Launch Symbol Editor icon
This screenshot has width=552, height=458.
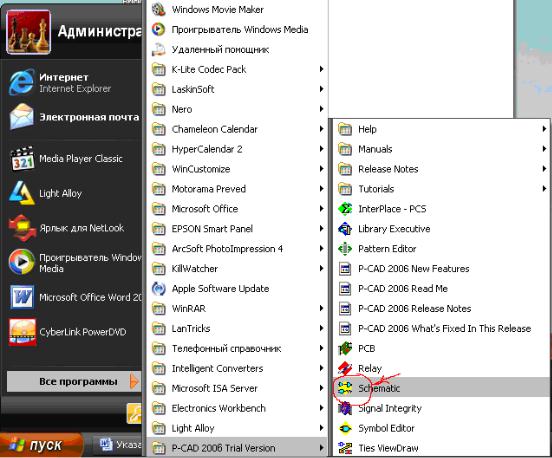[345, 428]
